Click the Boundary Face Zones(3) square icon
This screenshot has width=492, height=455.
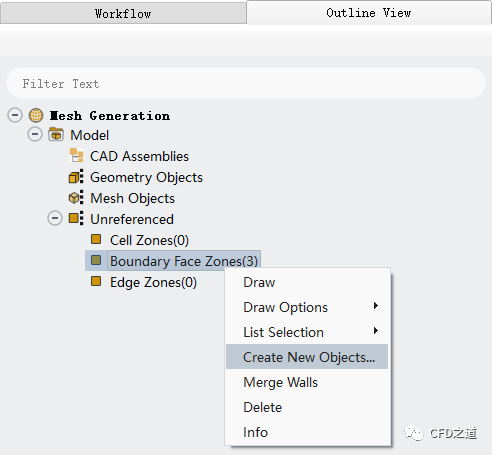point(96,260)
